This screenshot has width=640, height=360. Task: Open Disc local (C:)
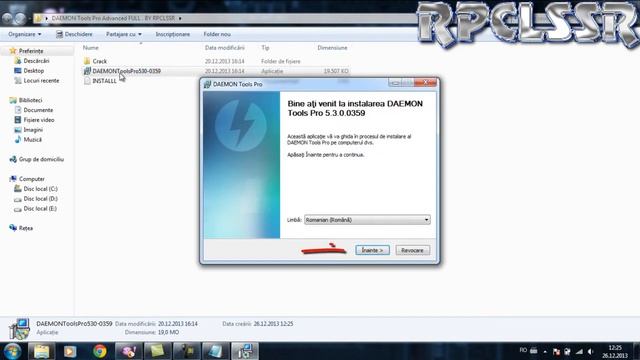(x=40, y=189)
